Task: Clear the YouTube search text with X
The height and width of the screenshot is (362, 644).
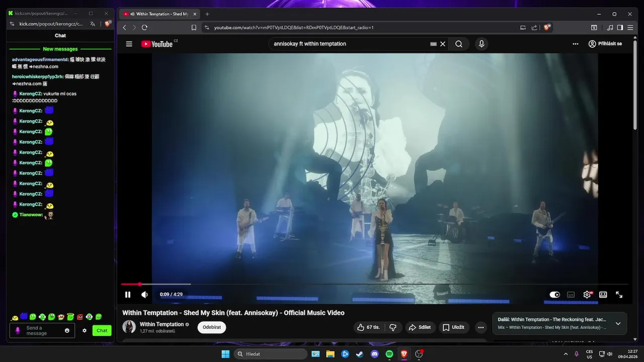Action: 443,44
